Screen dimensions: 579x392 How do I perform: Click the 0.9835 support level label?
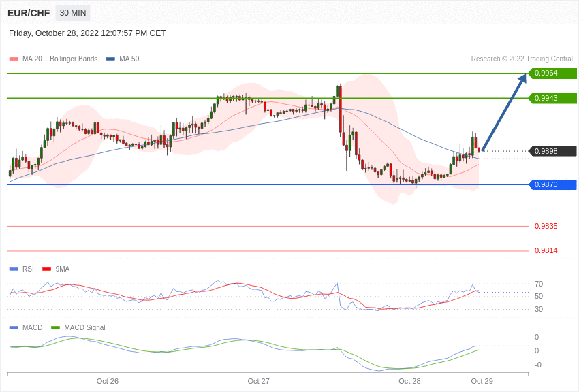pos(546,226)
